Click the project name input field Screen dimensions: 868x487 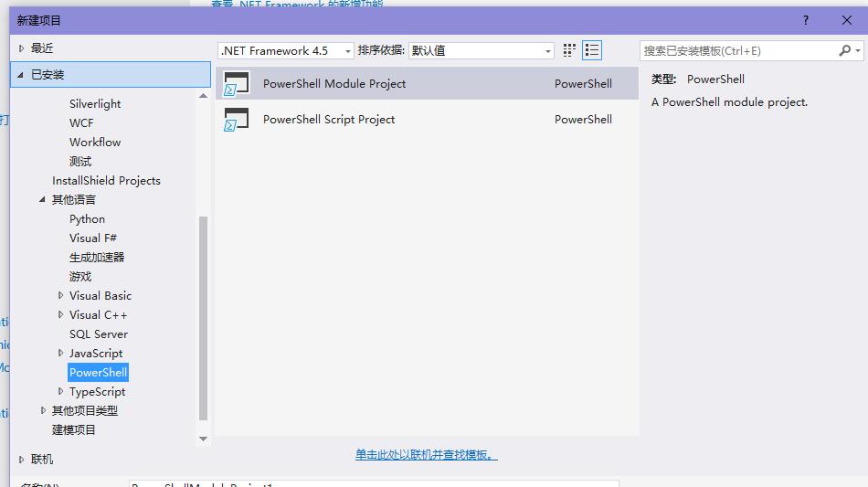click(374, 483)
